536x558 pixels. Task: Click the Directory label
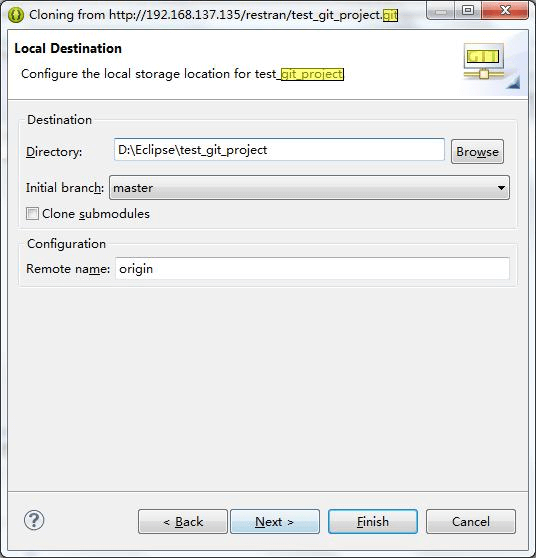click(54, 152)
